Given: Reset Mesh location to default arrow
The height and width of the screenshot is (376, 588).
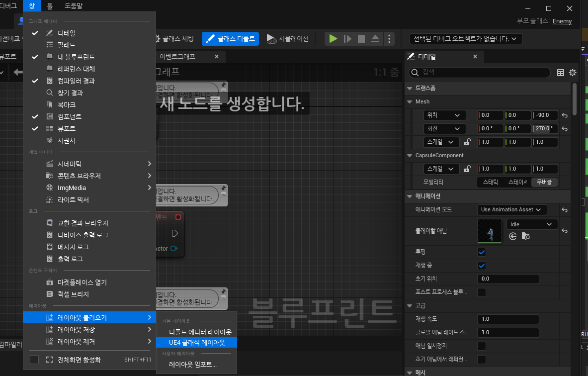Looking at the screenshot, I should tap(565, 115).
